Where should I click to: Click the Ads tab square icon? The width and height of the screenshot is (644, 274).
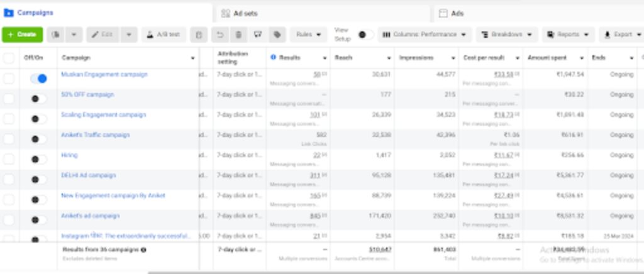coord(443,14)
